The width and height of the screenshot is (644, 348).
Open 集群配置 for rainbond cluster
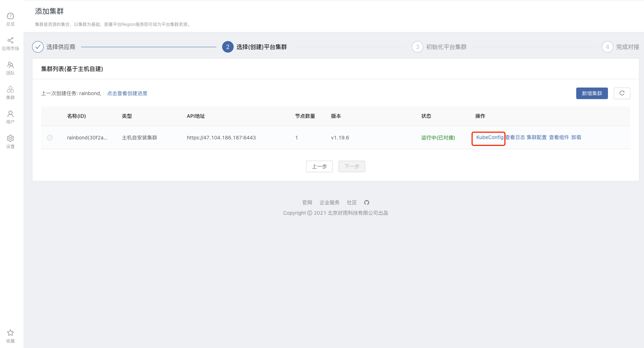[537, 137]
